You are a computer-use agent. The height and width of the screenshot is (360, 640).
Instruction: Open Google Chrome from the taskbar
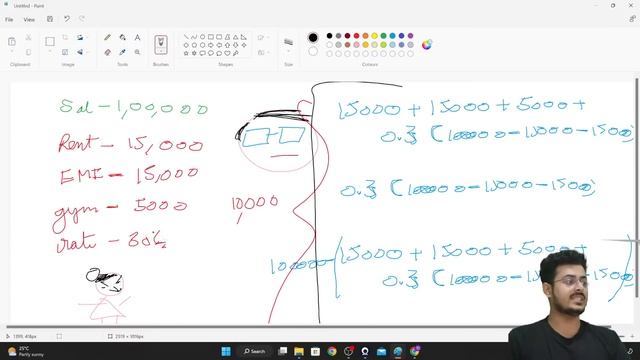(332, 351)
